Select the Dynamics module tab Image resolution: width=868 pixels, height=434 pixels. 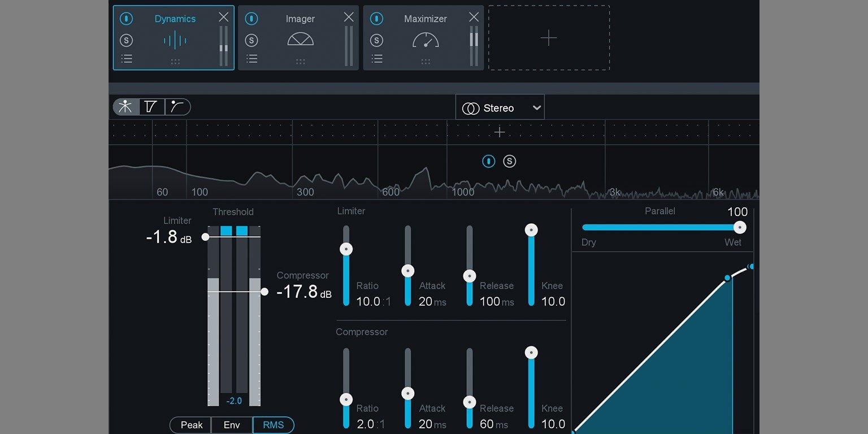(x=175, y=19)
